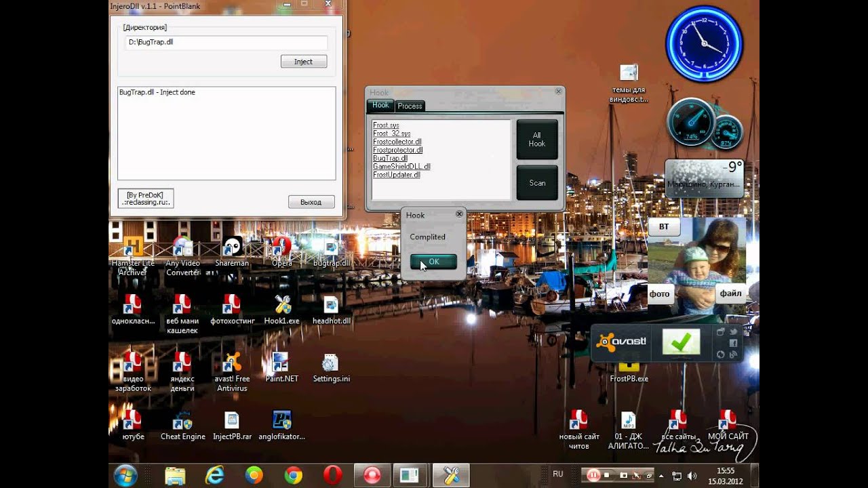The height and width of the screenshot is (488, 868).
Task: Click the Inject button in InjeroDll
Action: pos(304,62)
